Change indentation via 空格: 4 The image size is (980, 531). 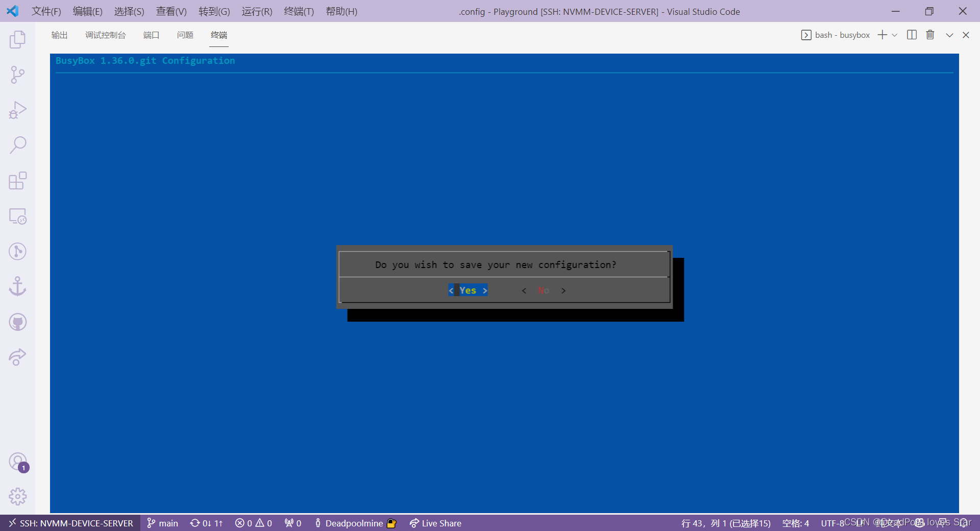(x=796, y=523)
